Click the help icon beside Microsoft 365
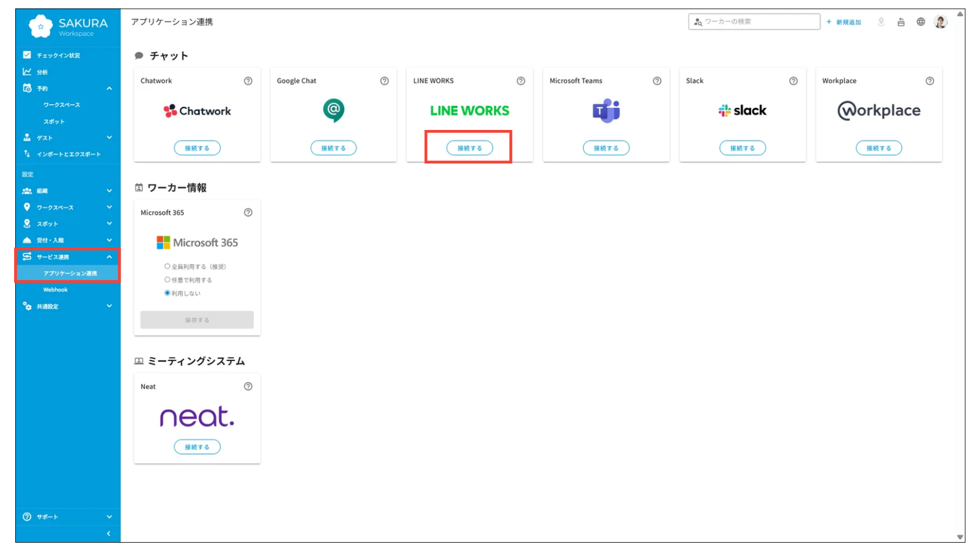 pyautogui.click(x=248, y=213)
